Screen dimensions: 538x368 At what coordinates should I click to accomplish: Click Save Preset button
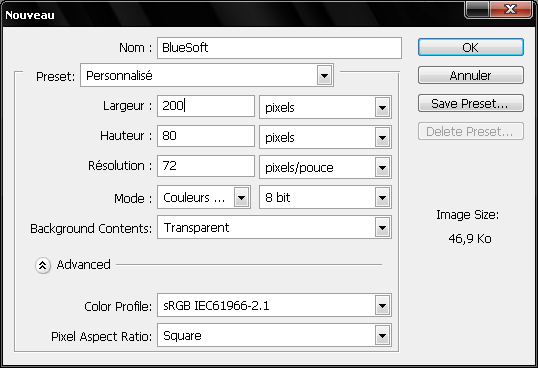click(x=470, y=103)
